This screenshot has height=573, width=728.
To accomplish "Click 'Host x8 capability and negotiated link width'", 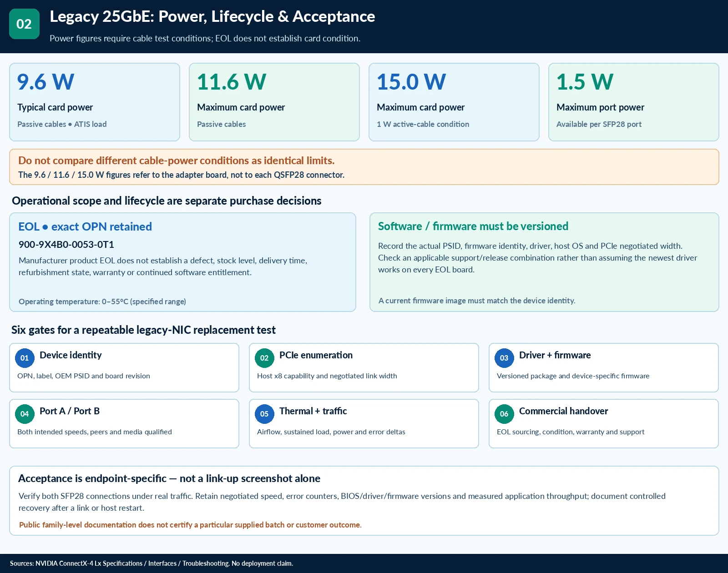I will coord(327,376).
